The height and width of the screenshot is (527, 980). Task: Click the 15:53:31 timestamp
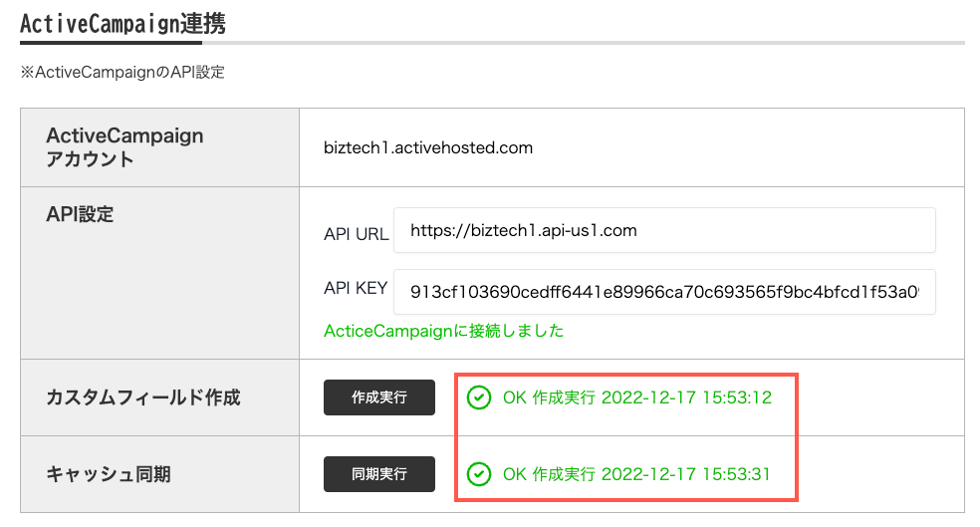click(x=736, y=474)
